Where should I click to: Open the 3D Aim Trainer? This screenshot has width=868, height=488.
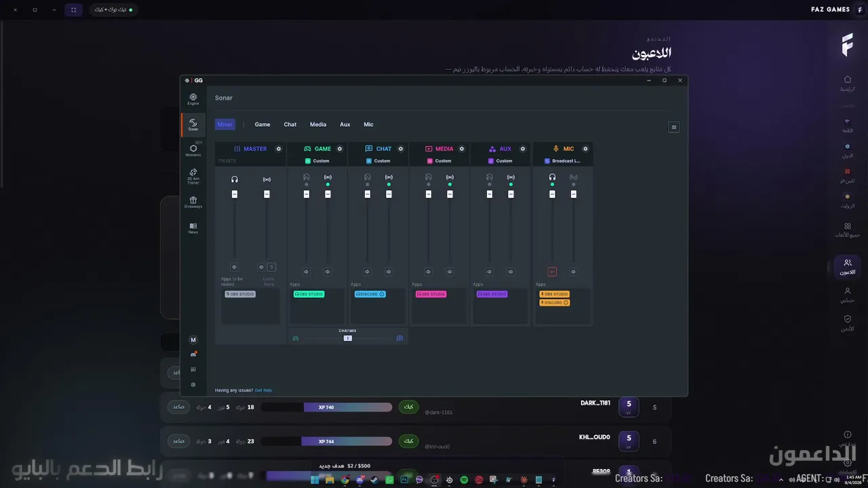193,176
